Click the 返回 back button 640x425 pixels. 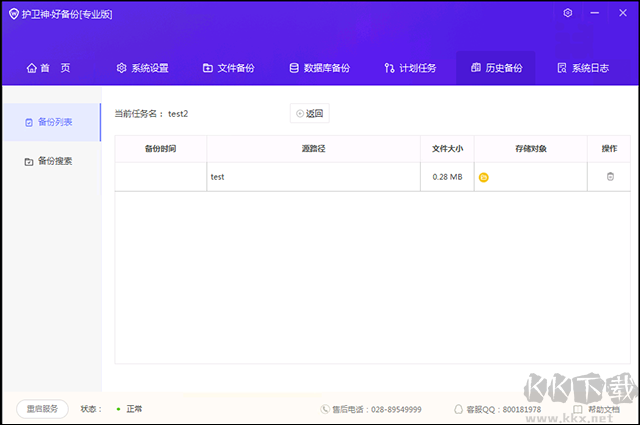309,113
